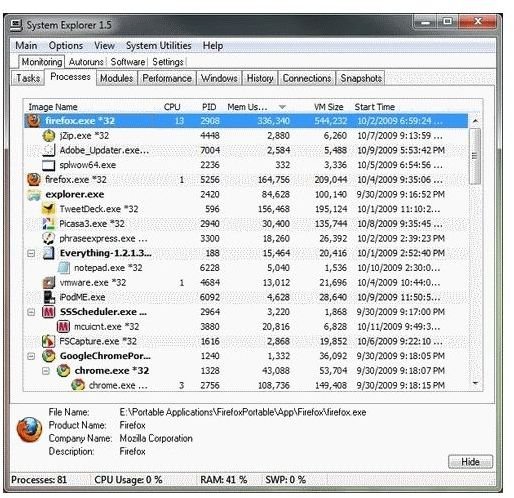Collapse the Everything-1.2.1.3 process tree

(31, 253)
